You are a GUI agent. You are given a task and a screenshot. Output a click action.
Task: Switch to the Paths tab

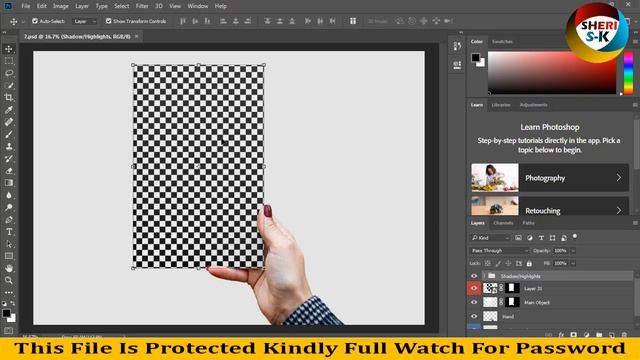[x=528, y=223]
